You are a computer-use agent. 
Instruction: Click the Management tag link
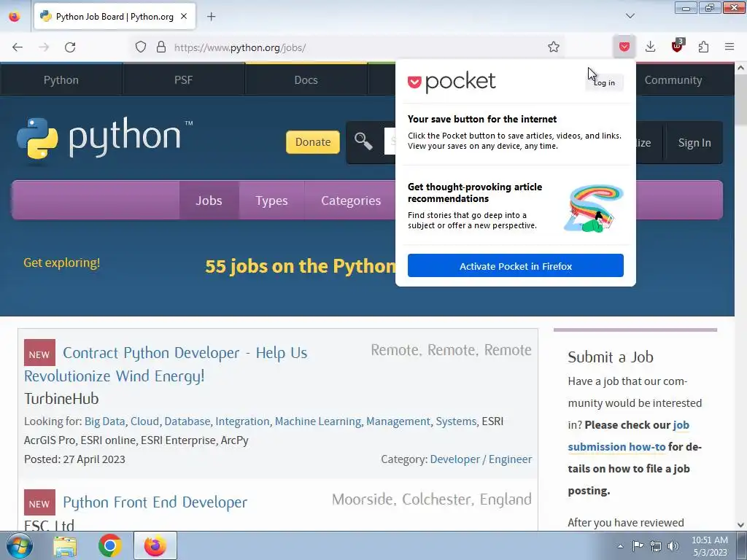[398, 421]
